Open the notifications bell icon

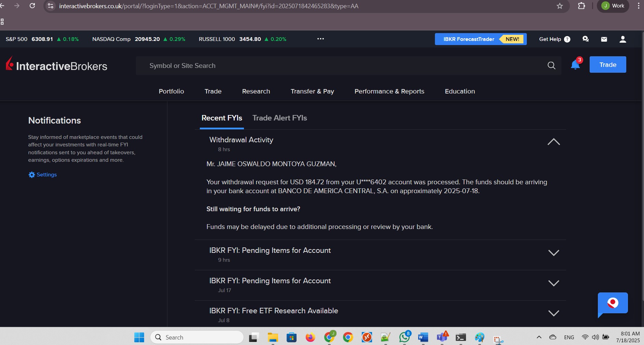tap(575, 64)
